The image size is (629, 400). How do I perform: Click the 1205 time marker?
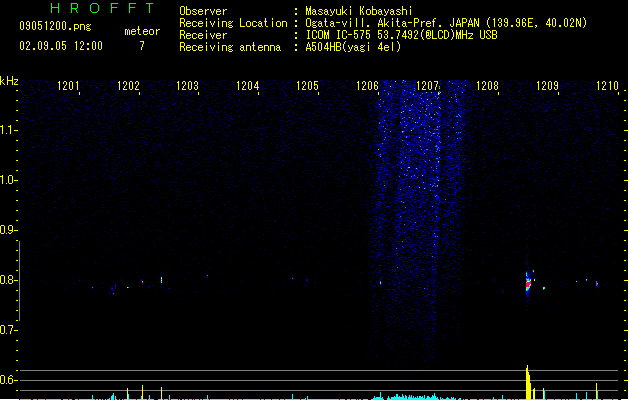click(x=308, y=86)
